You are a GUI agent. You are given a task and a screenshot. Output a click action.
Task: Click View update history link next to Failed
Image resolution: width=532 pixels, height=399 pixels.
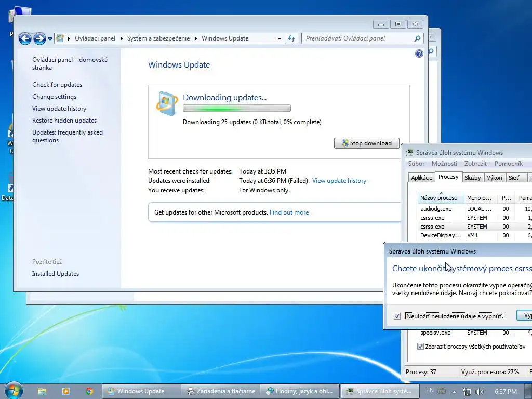tap(339, 181)
